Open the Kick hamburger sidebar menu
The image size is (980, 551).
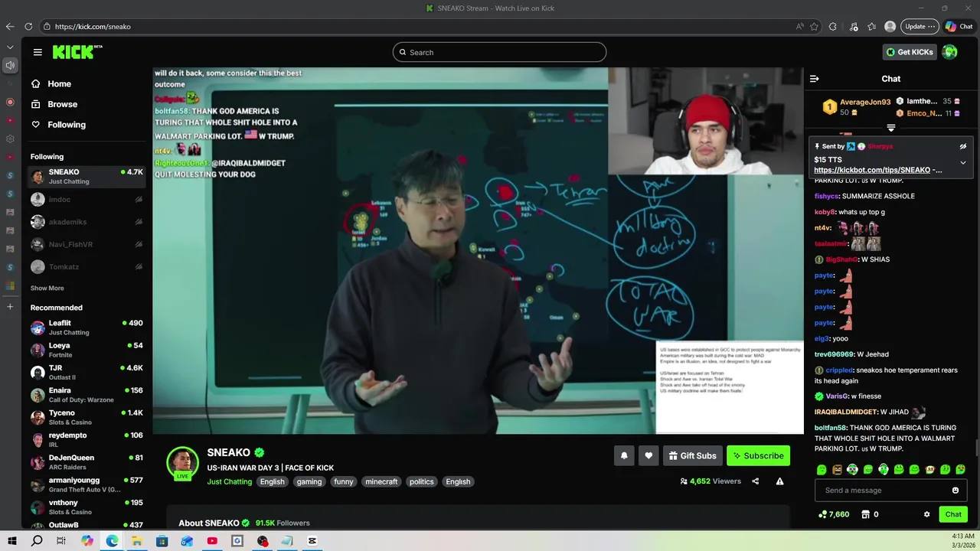(x=38, y=52)
